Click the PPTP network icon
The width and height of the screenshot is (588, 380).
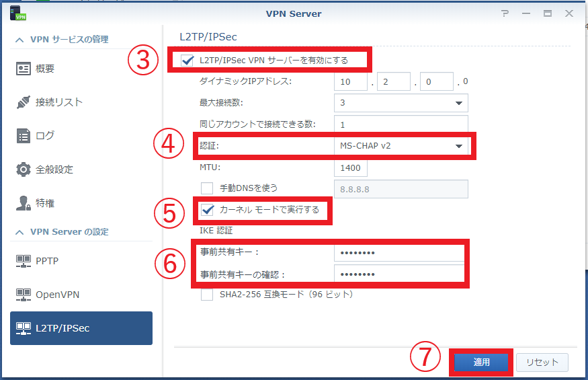point(24,261)
